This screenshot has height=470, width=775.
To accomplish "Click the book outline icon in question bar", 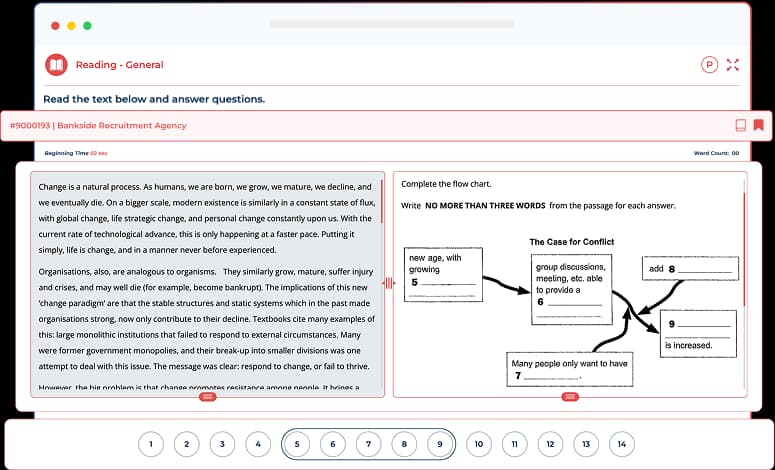I will click(x=740, y=126).
